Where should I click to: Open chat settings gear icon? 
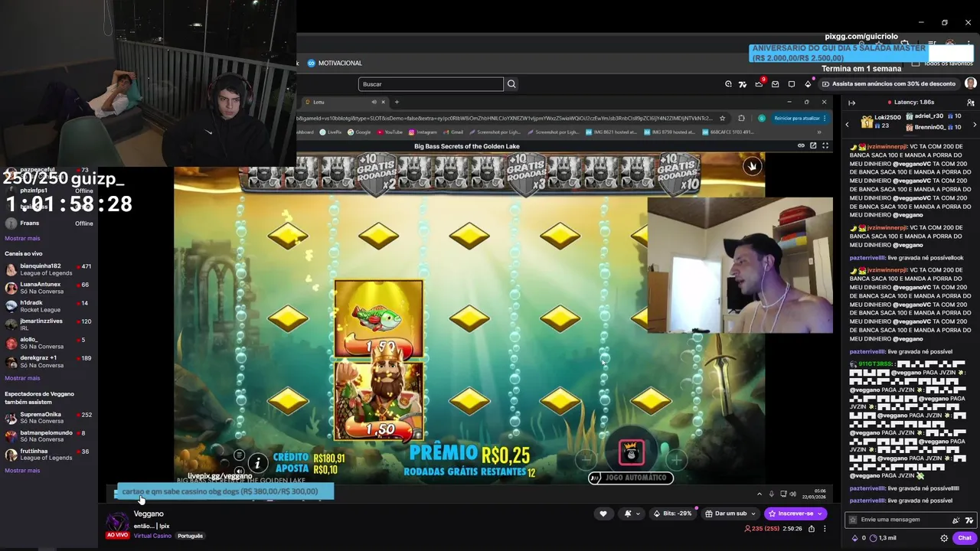(x=944, y=538)
